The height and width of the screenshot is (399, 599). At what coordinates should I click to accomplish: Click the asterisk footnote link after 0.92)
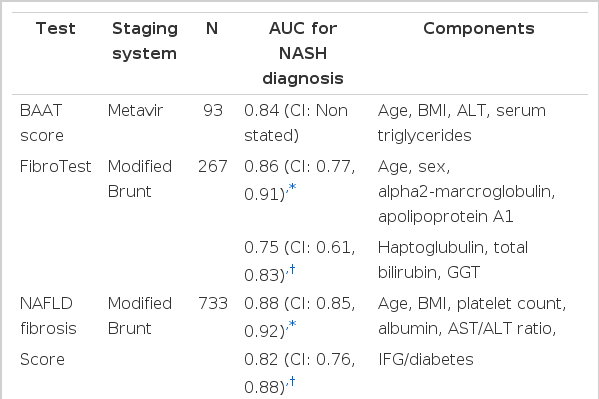click(x=293, y=324)
